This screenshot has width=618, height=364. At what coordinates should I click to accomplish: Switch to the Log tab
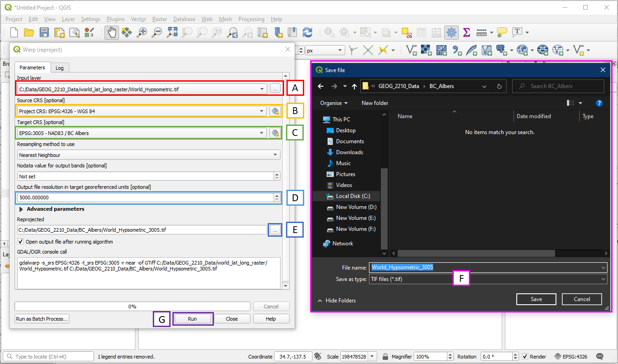pyautogui.click(x=59, y=68)
